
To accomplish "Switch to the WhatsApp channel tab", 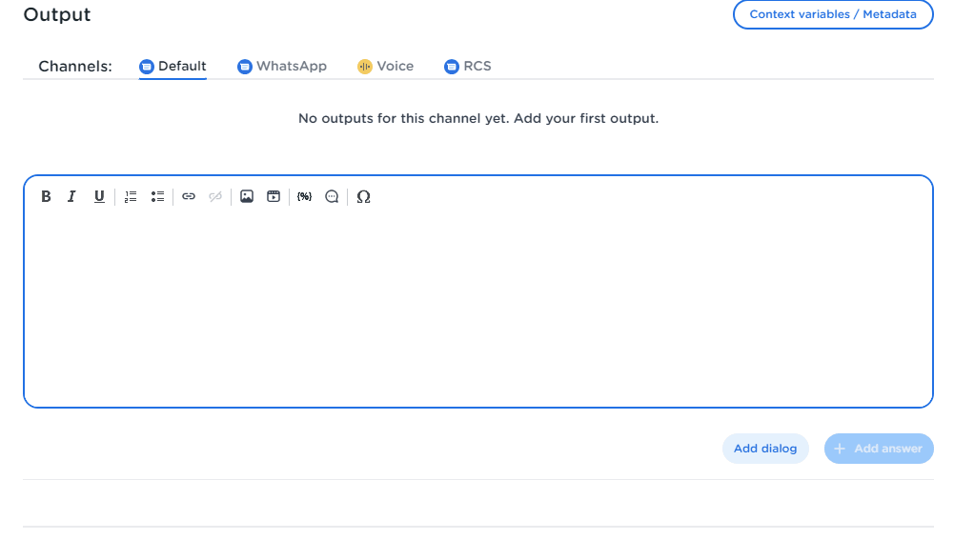I will tap(282, 67).
